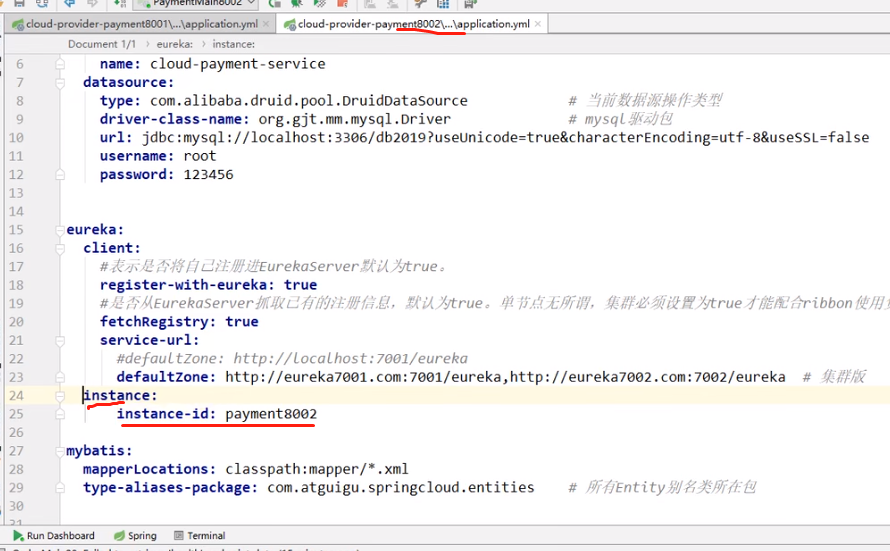Click 'mapperLocations: classpath:mapper/*.xml' line
This screenshot has width=890, height=551.
click(x=246, y=469)
